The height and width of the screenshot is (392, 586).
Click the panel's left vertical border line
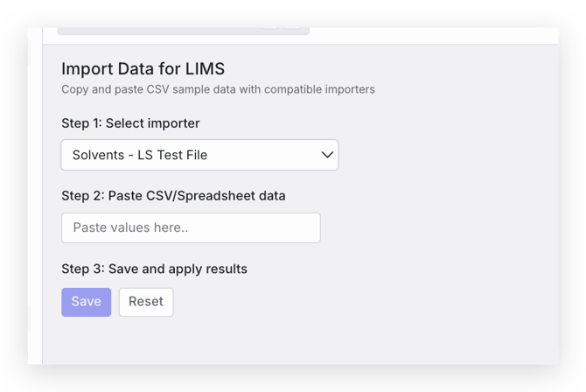point(42,201)
